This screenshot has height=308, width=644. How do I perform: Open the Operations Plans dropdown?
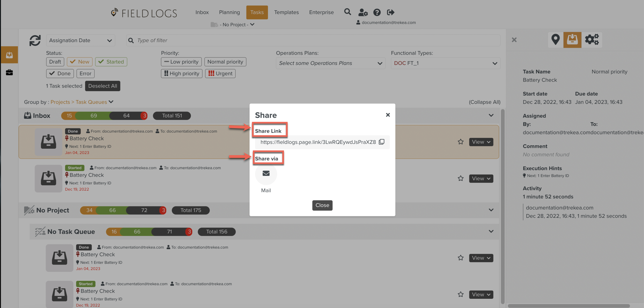click(330, 63)
